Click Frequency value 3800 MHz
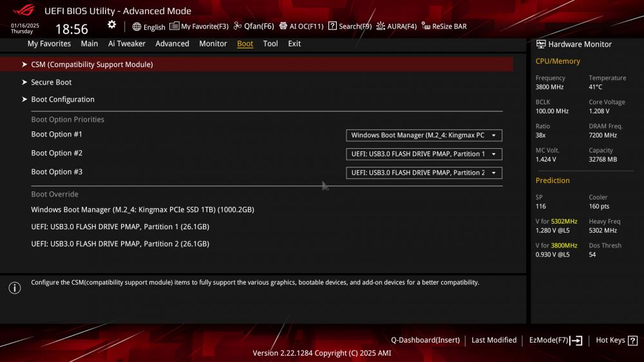The height and width of the screenshot is (362, 644). point(549,87)
